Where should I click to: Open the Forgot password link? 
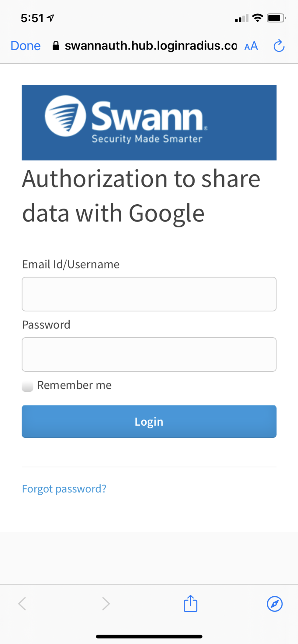tap(64, 489)
